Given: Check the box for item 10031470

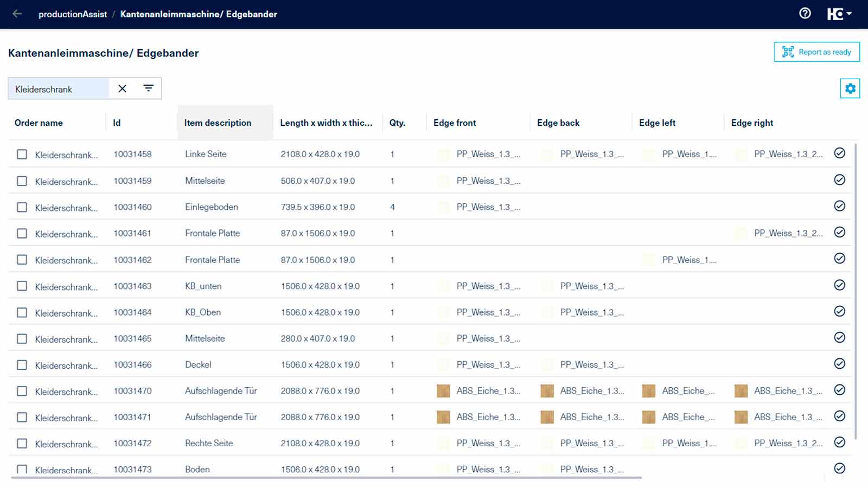Looking at the screenshot, I should tap(22, 391).
